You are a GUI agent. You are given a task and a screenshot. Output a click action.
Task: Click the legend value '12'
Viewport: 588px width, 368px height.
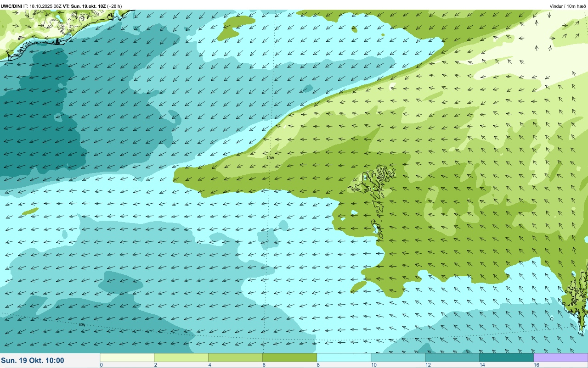(x=428, y=365)
